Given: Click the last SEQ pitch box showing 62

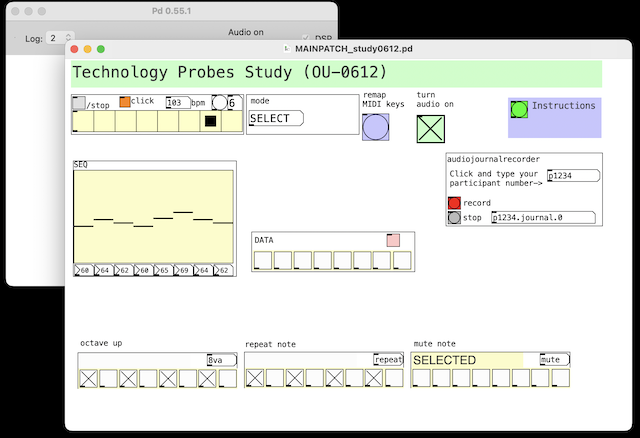Looking at the screenshot, I should 223,270.
